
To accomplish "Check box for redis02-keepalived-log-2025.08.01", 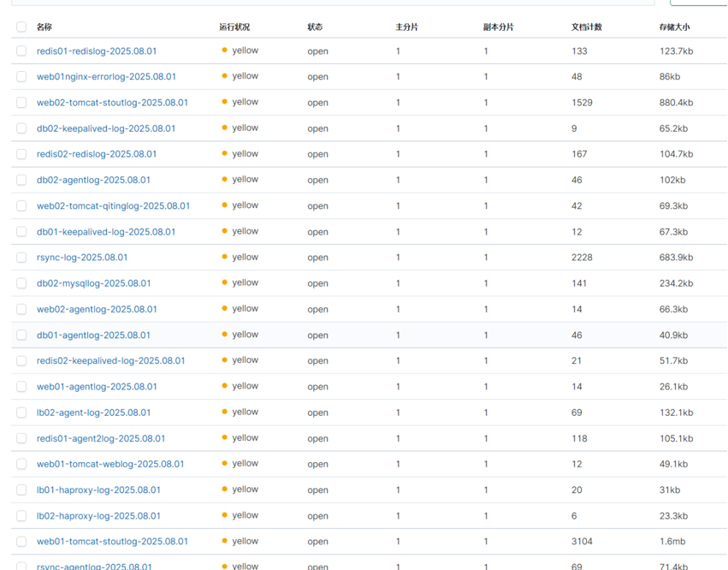I will pos(21,360).
